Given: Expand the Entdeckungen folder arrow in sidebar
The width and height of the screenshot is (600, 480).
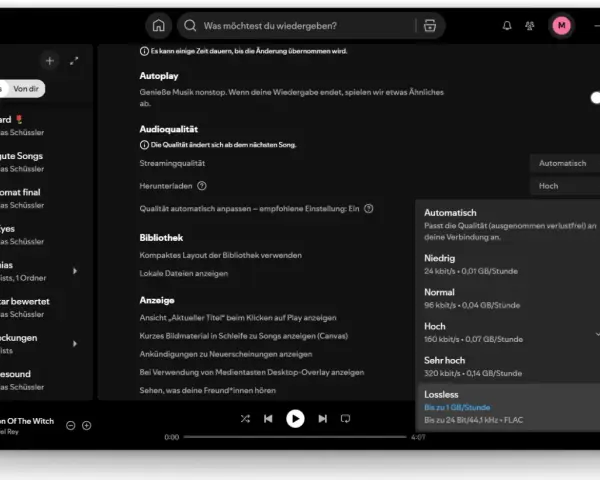Looking at the screenshot, I should tap(75, 344).
